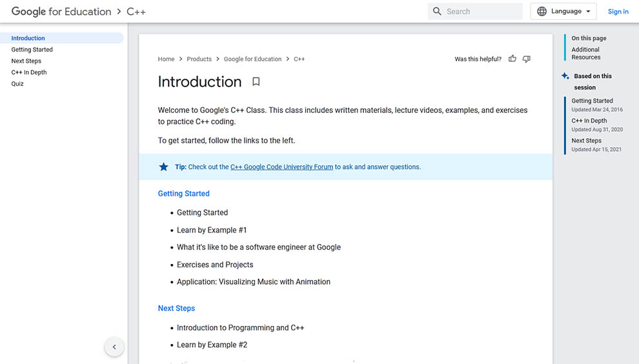Screen dimensions: 639x364
Task: Select Next Steps in left sidebar
Action: pyautogui.click(x=26, y=61)
